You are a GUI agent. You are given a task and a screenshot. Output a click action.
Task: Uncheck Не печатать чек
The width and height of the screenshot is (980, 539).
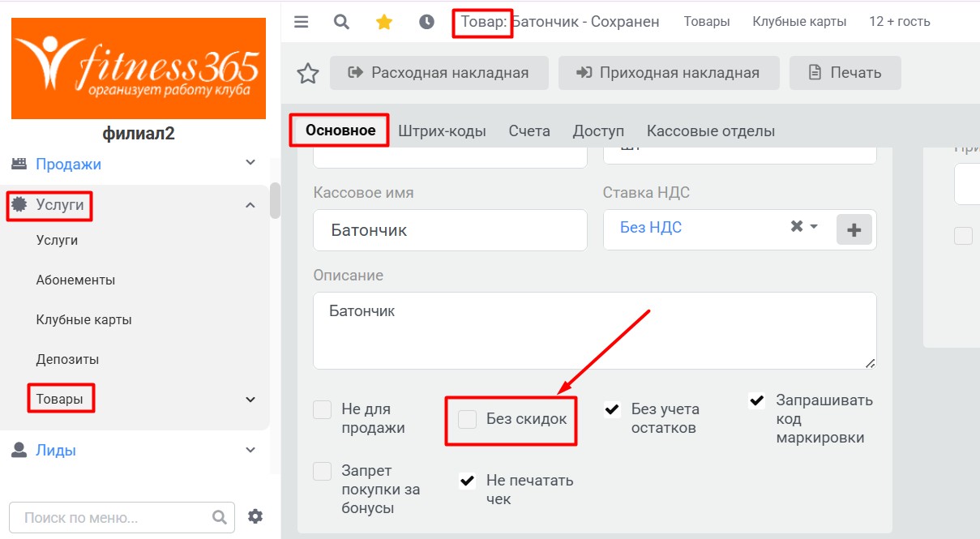point(468,481)
